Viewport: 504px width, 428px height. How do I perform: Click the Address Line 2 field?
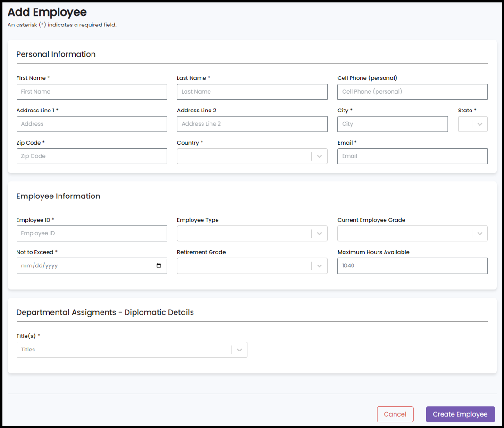point(252,124)
